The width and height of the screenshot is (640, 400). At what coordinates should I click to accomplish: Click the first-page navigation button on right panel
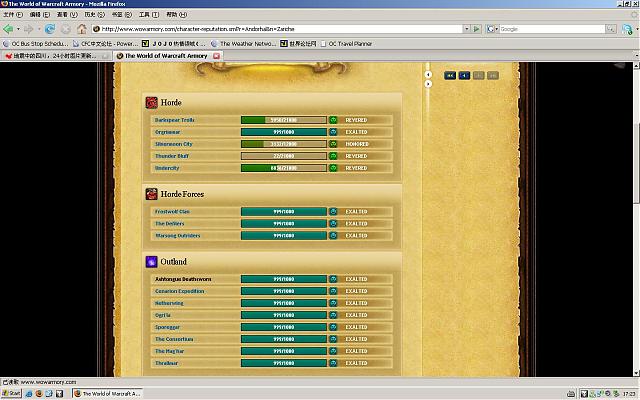click(x=450, y=76)
